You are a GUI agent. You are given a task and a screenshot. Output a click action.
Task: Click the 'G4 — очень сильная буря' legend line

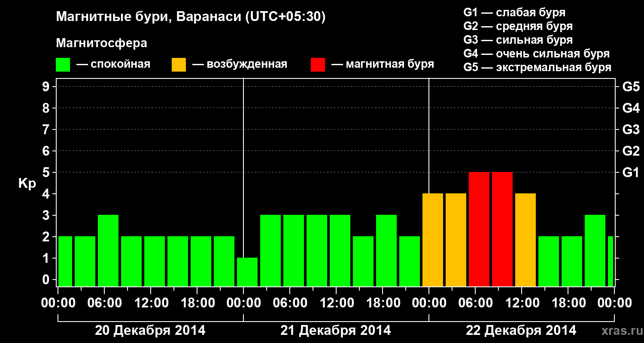(x=536, y=54)
